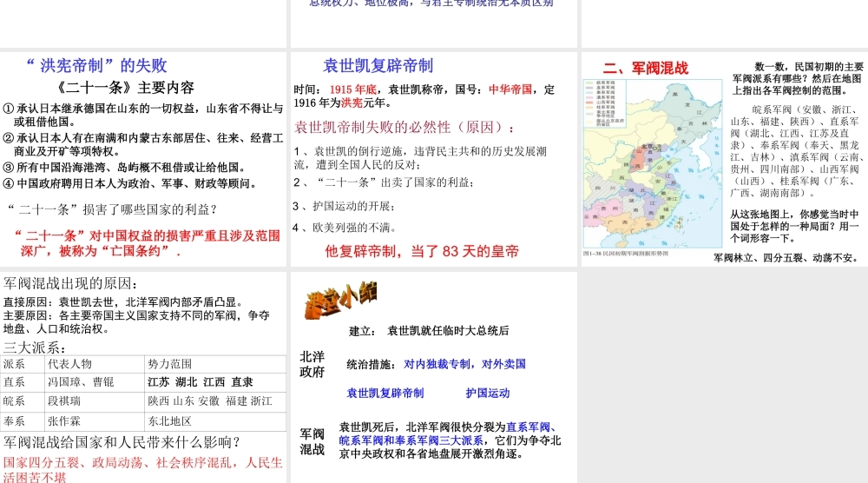The image size is (868, 483).
Task: Click table cell 直系
Action: [23, 382]
